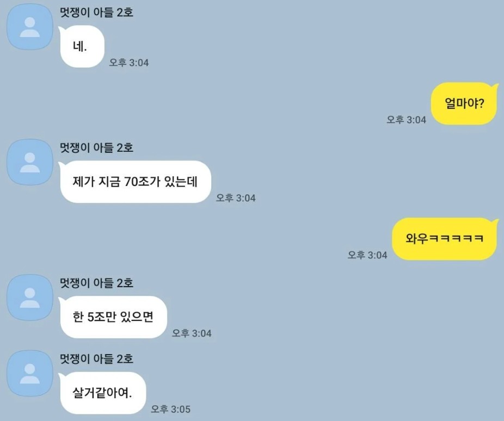Tap the '살거같아여.' message bubble

click(102, 393)
